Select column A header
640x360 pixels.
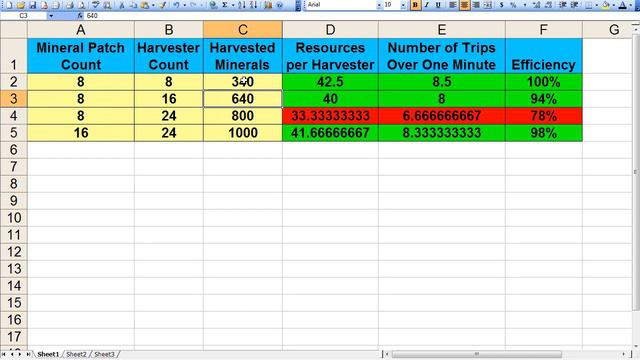point(81,30)
